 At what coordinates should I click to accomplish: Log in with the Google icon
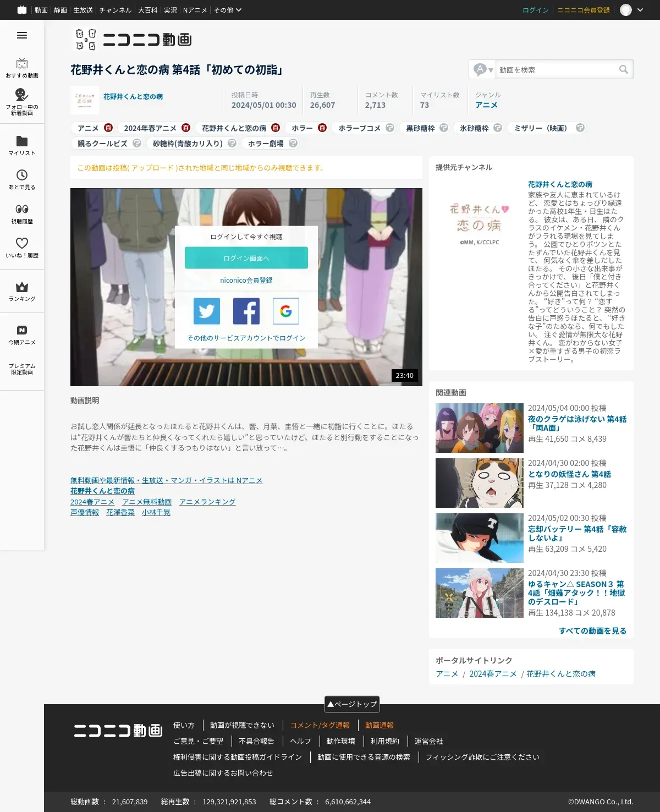pos(286,311)
